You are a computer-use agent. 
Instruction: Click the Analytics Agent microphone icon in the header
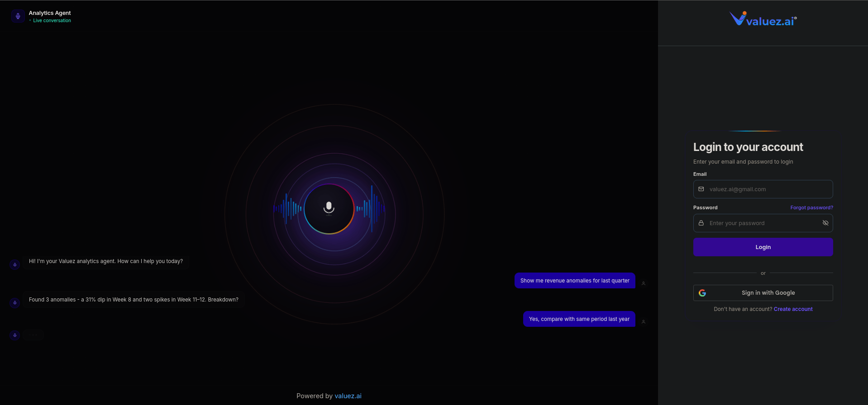(18, 16)
